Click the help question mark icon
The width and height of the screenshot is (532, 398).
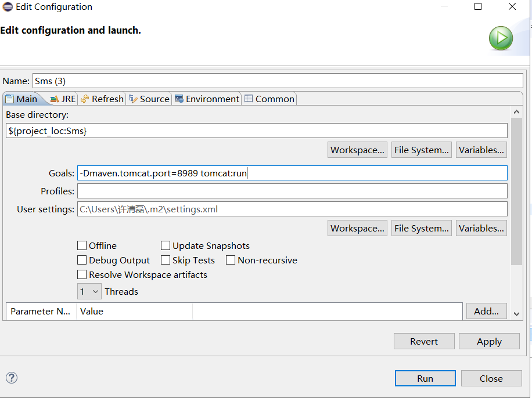click(x=12, y=378)
